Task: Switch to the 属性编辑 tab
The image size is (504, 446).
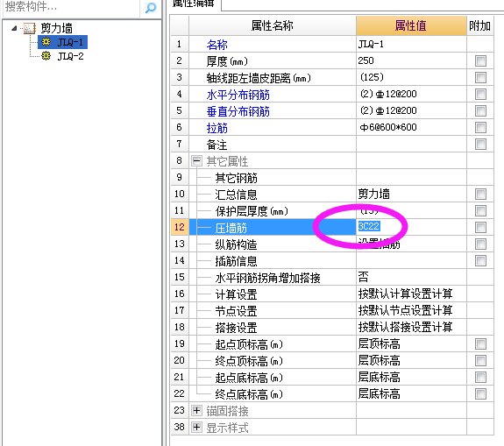Action: [x=194, y=4]
